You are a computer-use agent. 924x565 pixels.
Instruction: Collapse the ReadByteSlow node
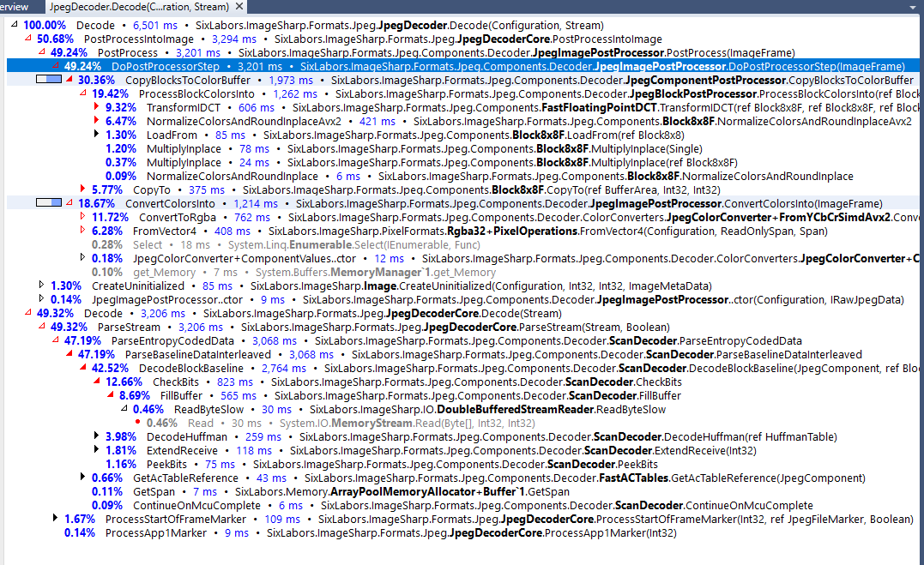click(124, 408)
